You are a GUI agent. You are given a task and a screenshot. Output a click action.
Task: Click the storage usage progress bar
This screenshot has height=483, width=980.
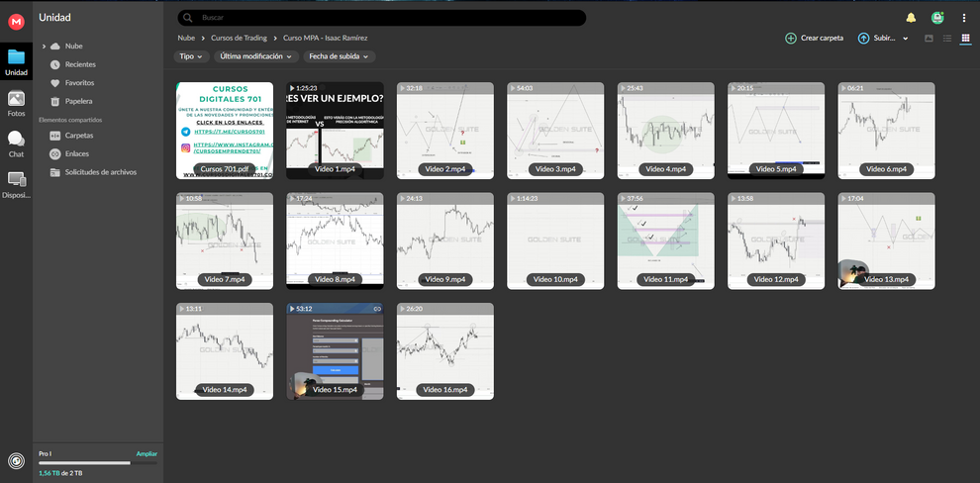(97, 462)
